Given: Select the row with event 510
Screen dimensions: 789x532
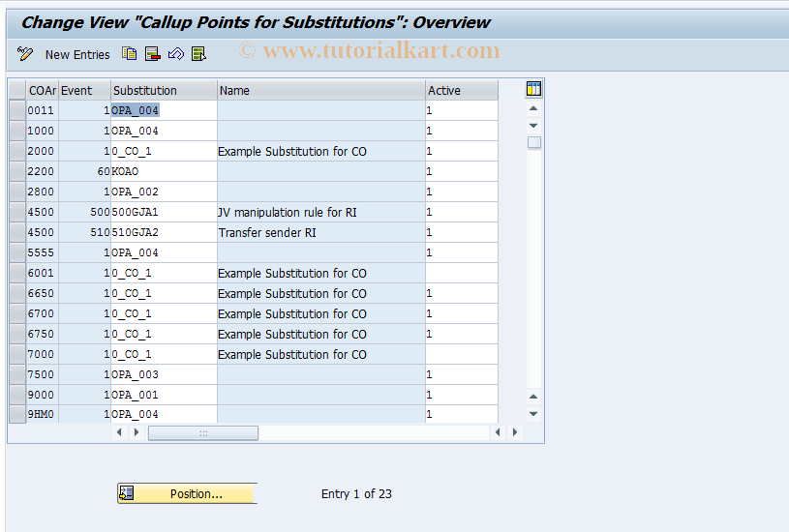Looking at the screenshot, I should pos(17,232).
